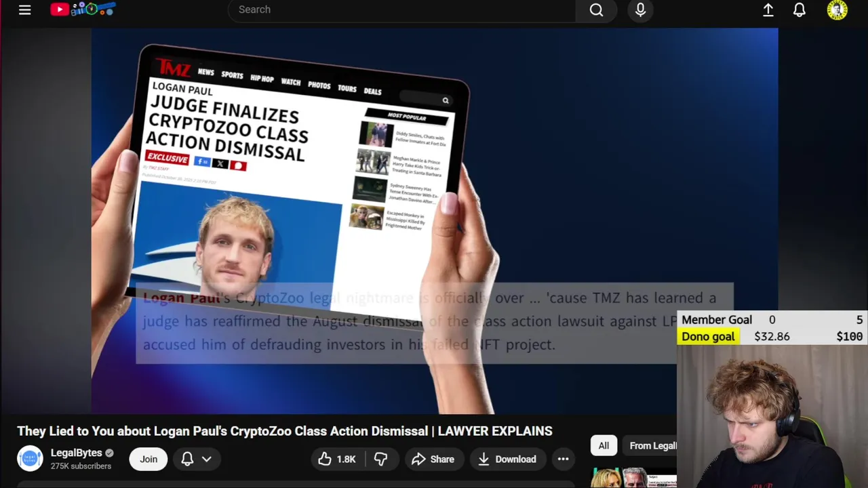Viewport: 868px width, 488px height.
Task: Click the Dono goal label on overlay
Action: point(708,336)
